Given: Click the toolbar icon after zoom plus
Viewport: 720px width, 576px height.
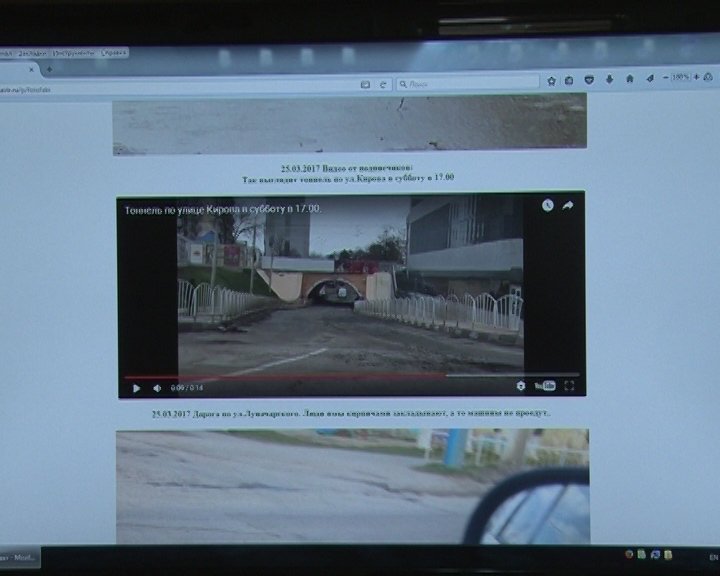Looking at the screenshot, I should tap(709, 77).
